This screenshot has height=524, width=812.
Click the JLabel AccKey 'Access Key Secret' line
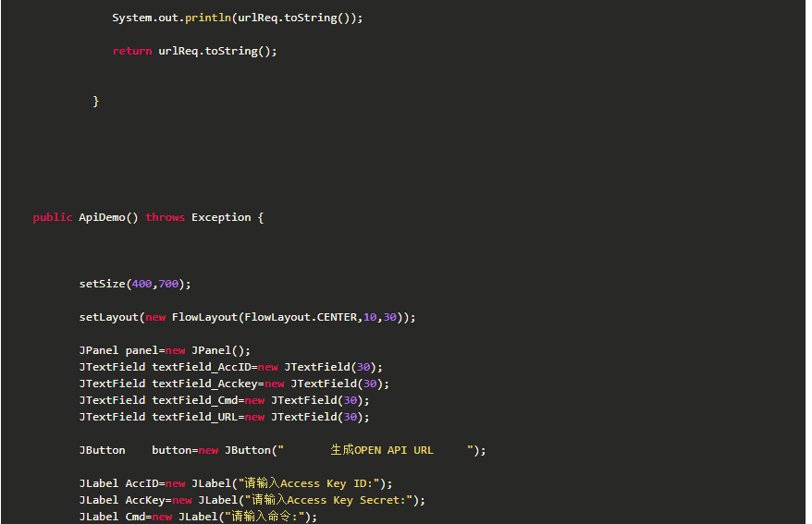(252, 500)
